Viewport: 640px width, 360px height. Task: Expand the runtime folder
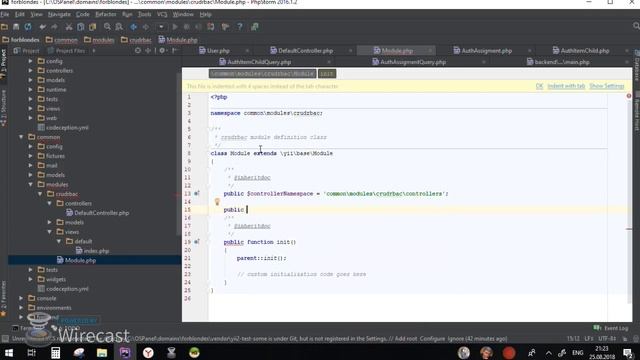[x=31, y=89]
